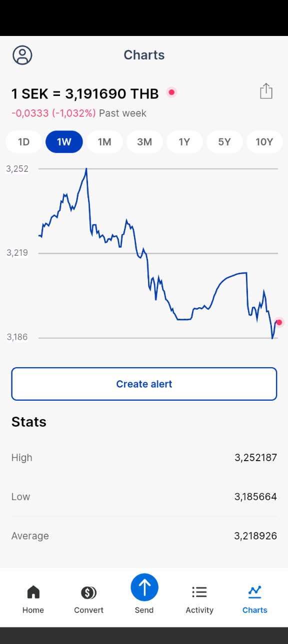Show the 5Y chart range

(x=224, y=142)
